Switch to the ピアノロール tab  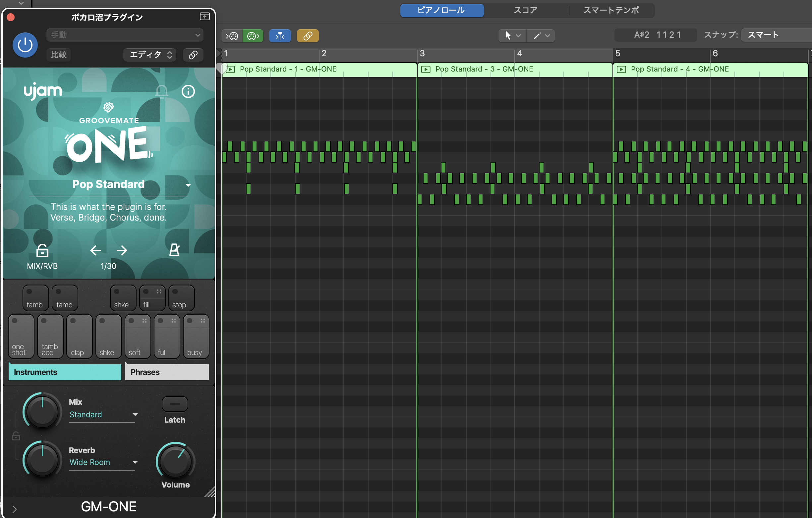(442, 10)
